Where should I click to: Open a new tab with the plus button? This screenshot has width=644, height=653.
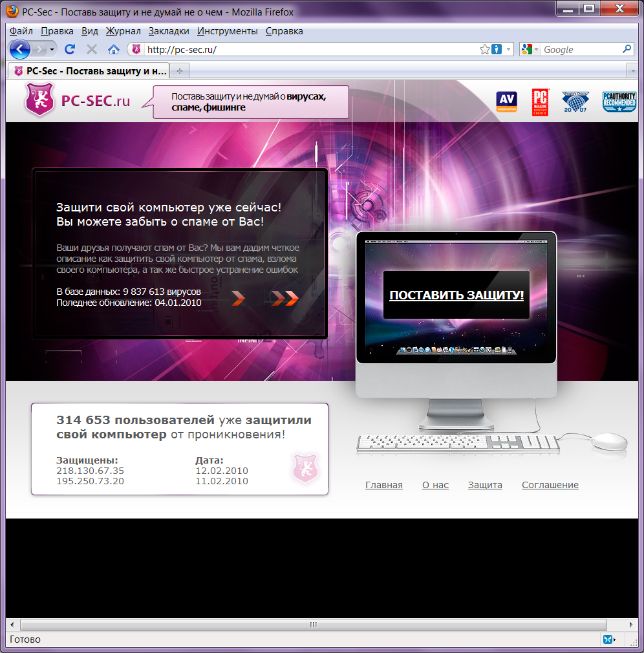click(x=180, y=71)
